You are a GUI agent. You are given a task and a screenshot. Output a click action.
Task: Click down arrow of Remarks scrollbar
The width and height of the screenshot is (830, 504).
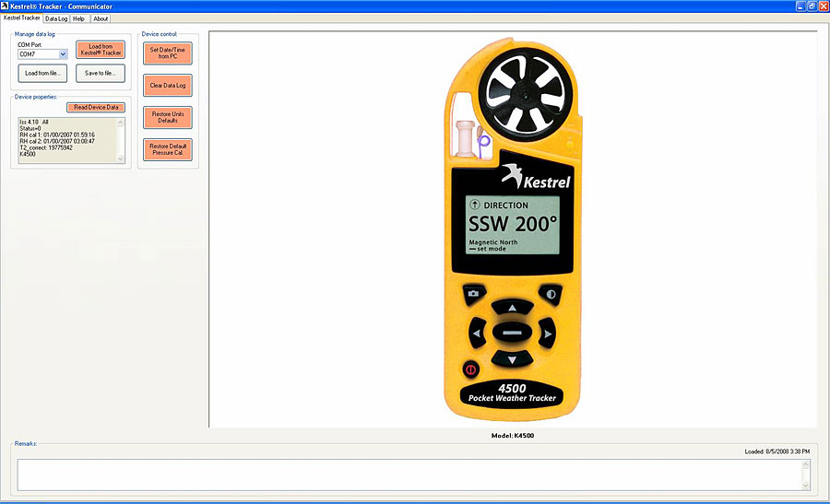click(x=806, y=486)
